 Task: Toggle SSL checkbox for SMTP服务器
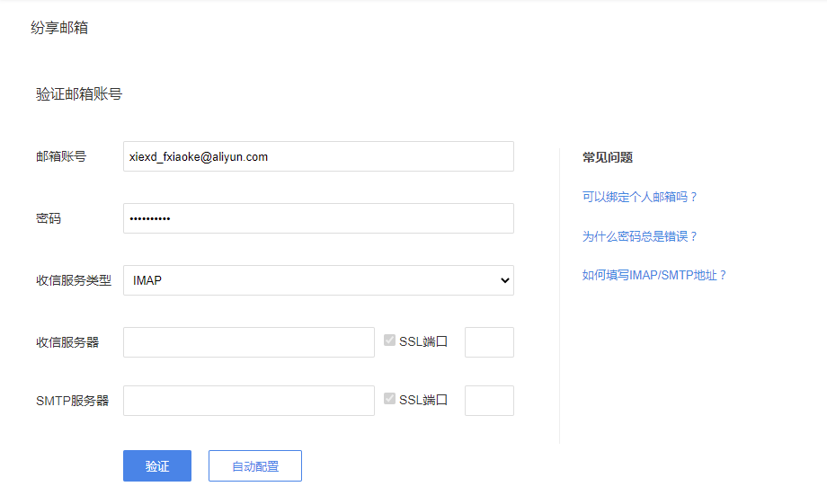[390, 399]
